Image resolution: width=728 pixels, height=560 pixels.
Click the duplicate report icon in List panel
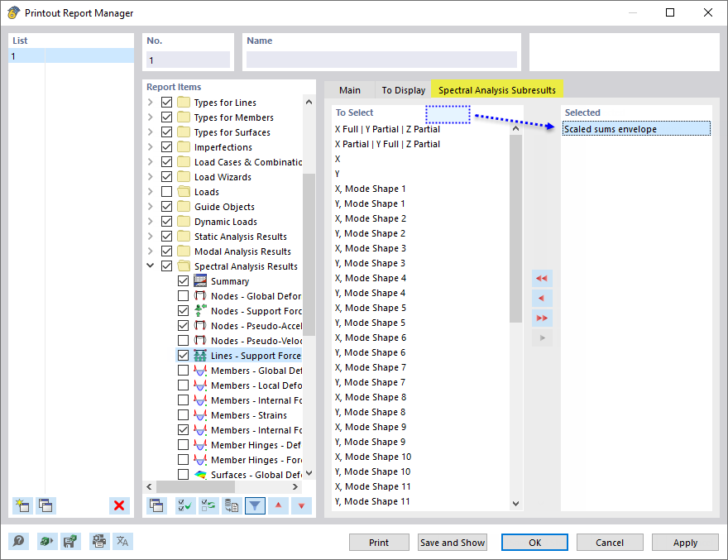click(45, 505)
